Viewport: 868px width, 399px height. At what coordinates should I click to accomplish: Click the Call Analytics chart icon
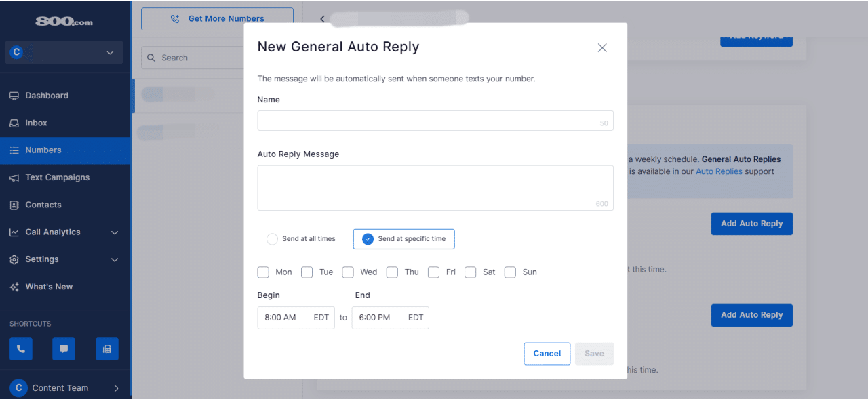point(14,232)
